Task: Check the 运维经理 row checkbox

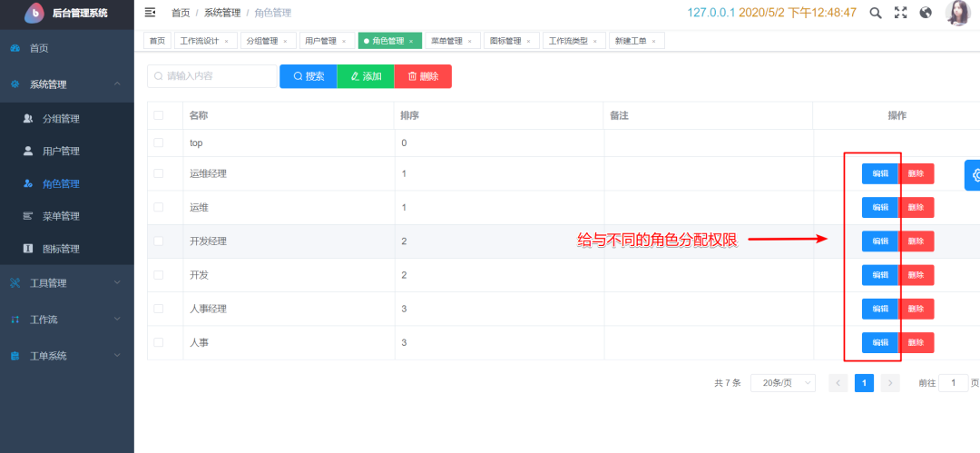Action: pos(159,173)
